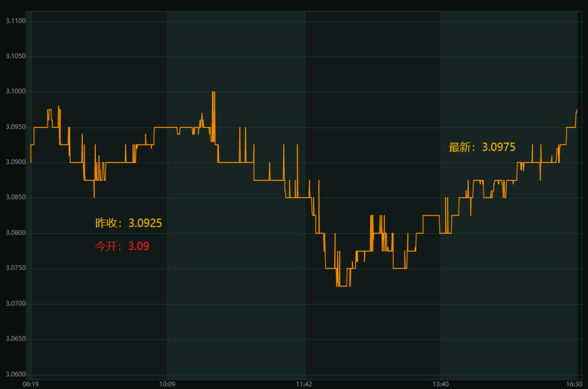Click the 3.0800 y-axis label
Viewport: 588px width, 389px height.
click(x=16, y=233)
